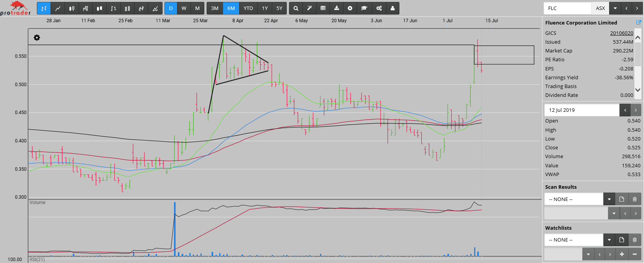Remove security from watchlist with minus
Image resolution: width=644 pixels, height=263 pixels.
(635, 254)
